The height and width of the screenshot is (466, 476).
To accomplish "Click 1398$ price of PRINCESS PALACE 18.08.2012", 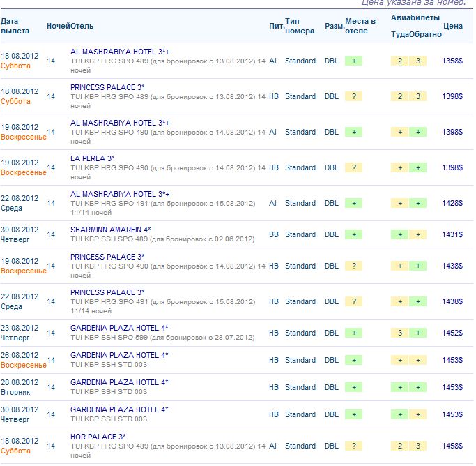I will pyautogui.click(x=452, y=96).
